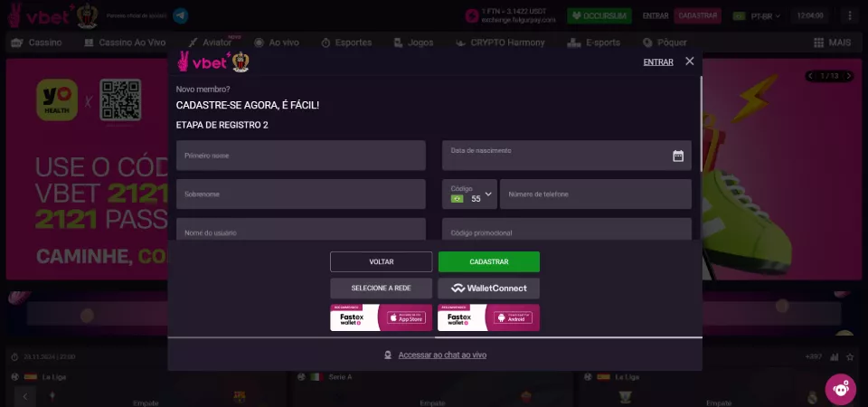Open the SELECIONE A REDE network selector
The width and height of the screenshot is (868, 407).
381,289
